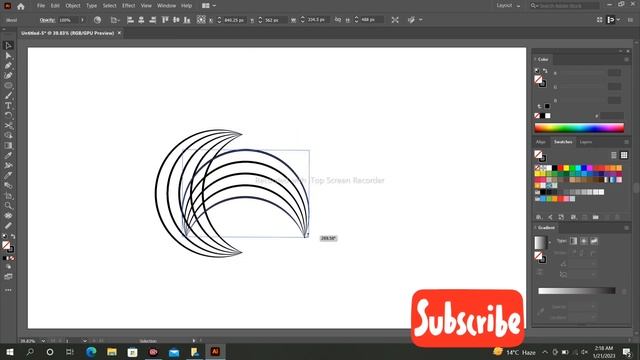Collapse the Color panel
The width and height of the screenshot is (640, 360).
pos(535,59)
